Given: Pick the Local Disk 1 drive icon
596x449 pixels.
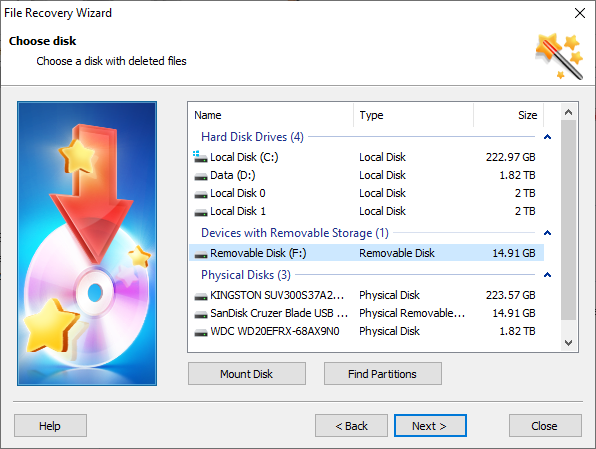Looking at the screenshot, I should 201,212.
